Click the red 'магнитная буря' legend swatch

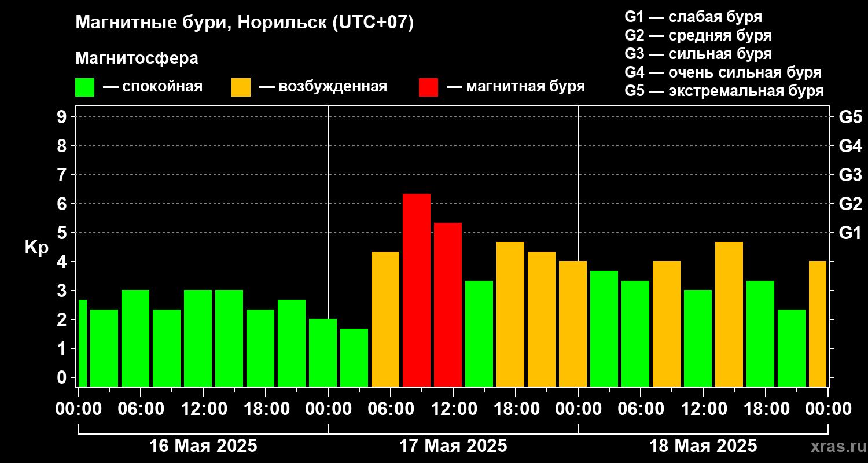428,87
